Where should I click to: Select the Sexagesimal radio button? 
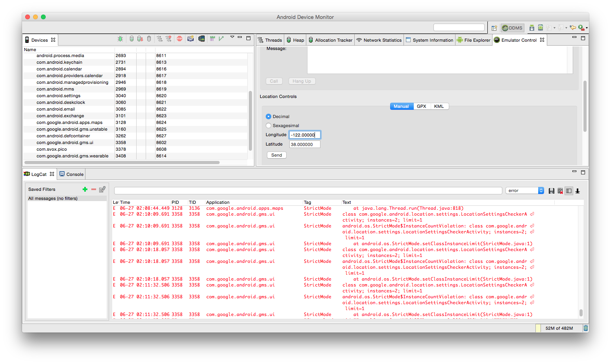click(268, 126)
